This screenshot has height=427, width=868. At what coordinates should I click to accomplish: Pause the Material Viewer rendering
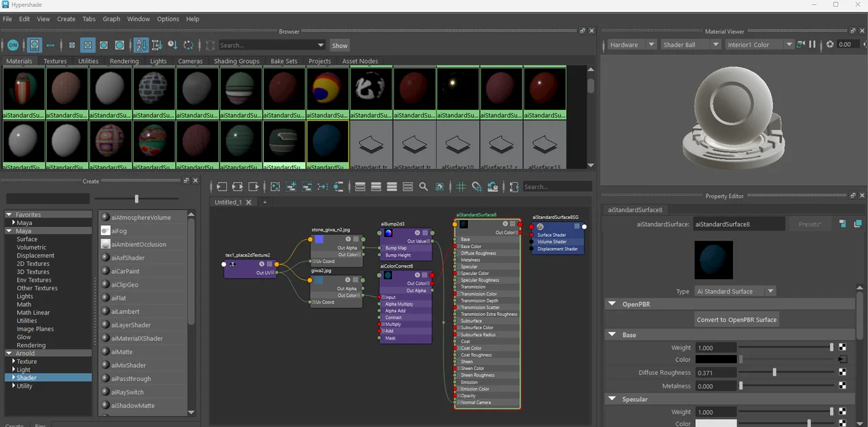point(812,45)
